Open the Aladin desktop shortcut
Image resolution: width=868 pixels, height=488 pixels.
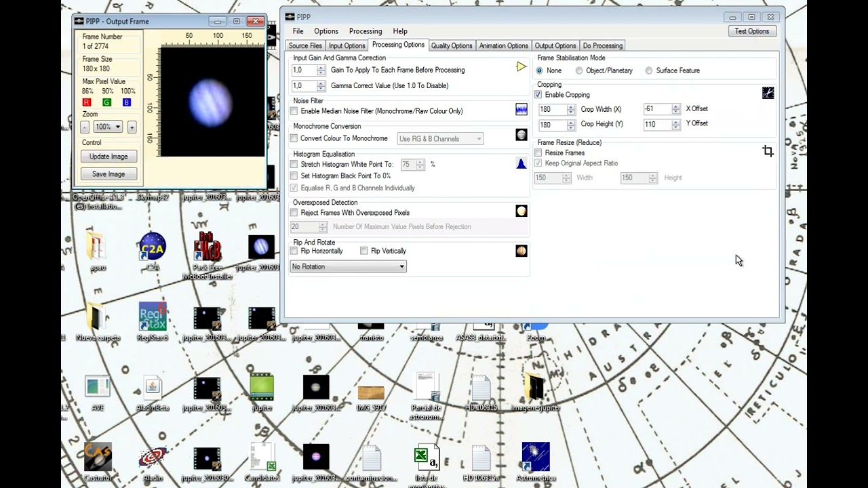pyautogui.click(x=153, y=462)
